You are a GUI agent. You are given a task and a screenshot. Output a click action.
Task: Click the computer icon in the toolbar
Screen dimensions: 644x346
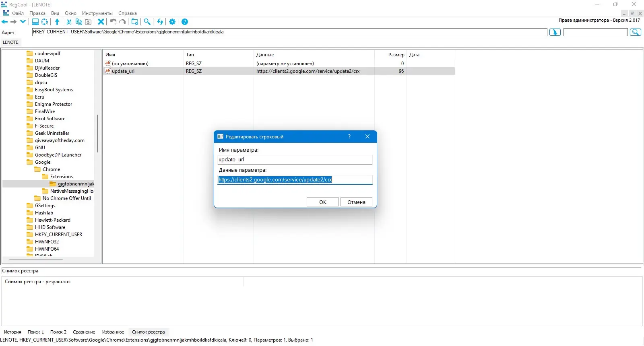coord(35,22)
